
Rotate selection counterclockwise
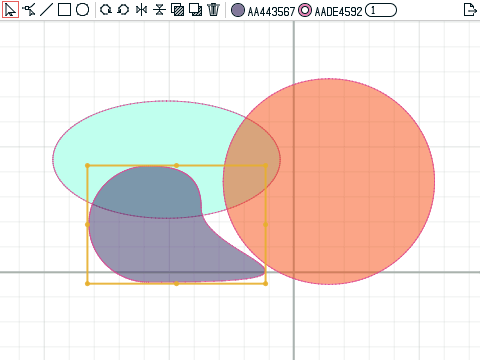(x=123, y=10)
